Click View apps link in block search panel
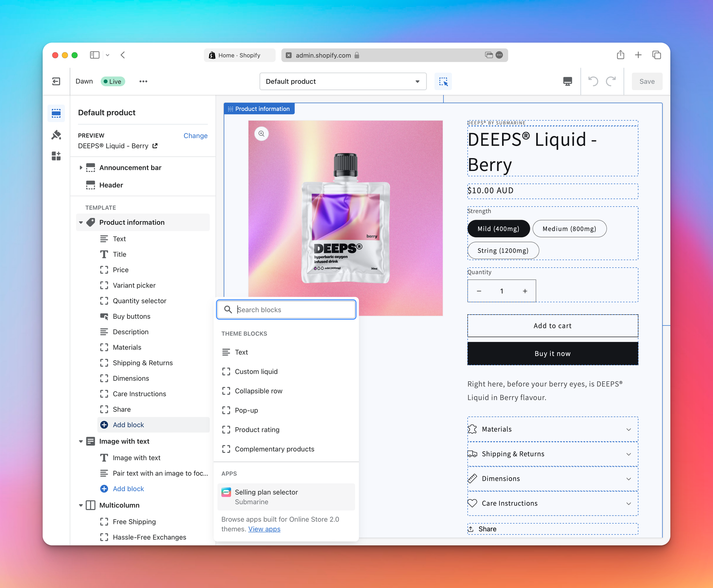This screenshot has height=588, width=713. (264, 529)
